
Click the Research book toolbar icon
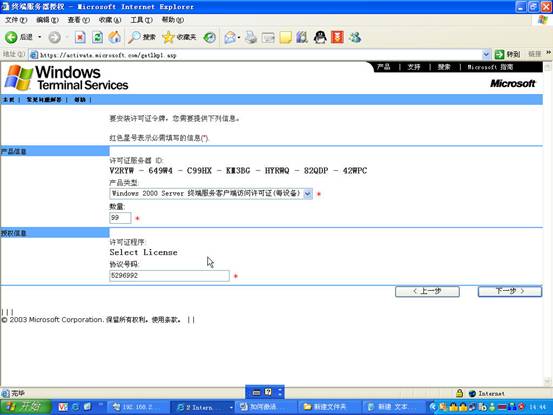coord(302,37)
